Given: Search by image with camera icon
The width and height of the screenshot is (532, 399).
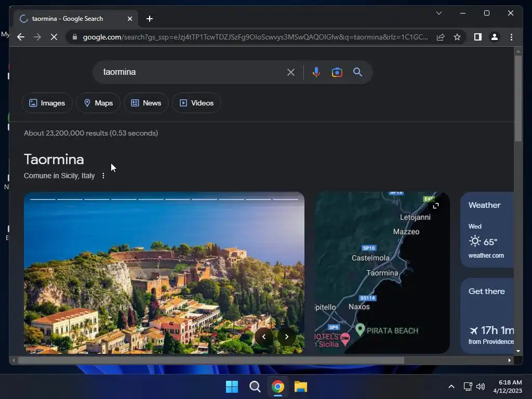Looking at the screenshot, I should pyautogui.click(x=337, y=72).
